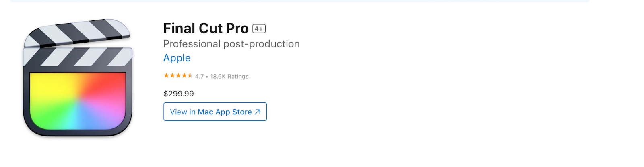Image resolution: width=644 pixels, height=167 pixels.
Task: Click the first orange rating star
Action: [x=166, y=75]
